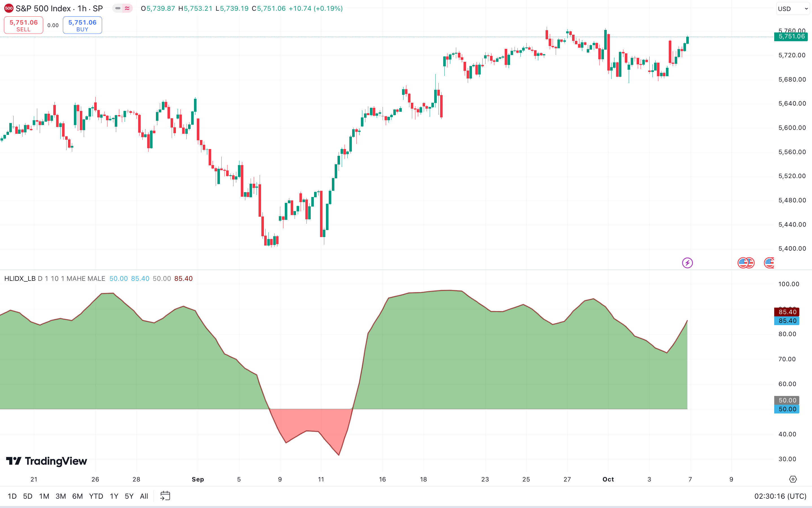Click the closing value C5,751.06 in header

(269, 8)
